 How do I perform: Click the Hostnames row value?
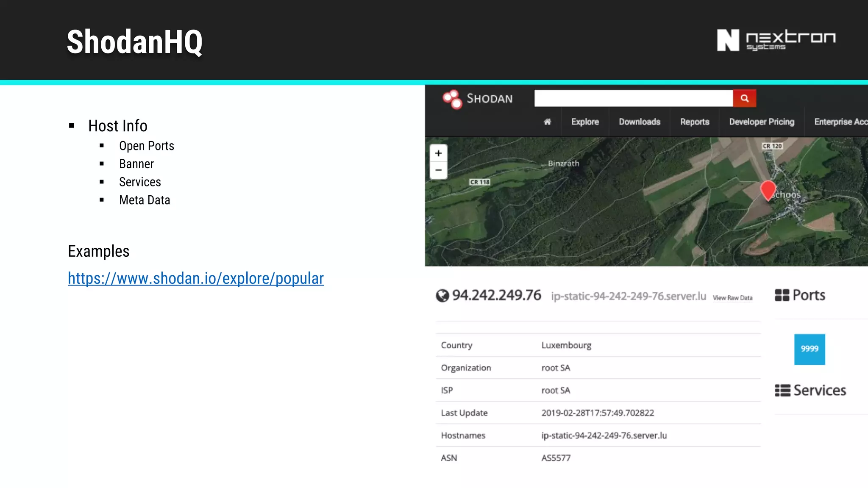[x=604, y=435]
